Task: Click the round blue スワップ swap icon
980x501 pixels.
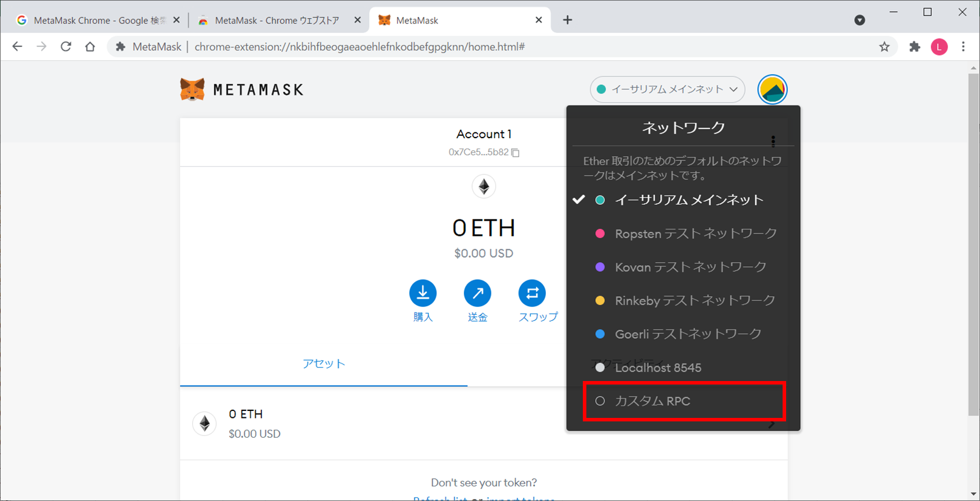Action: tap(532, 293)
